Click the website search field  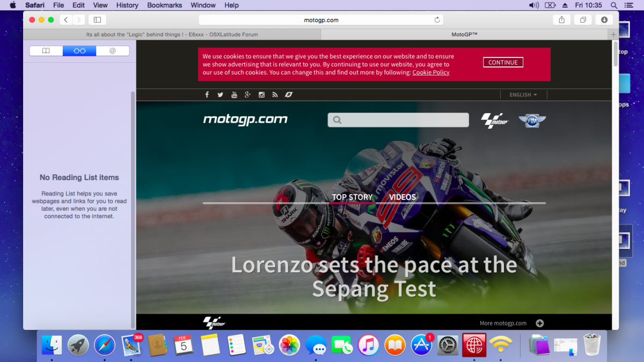coord(398,120)
